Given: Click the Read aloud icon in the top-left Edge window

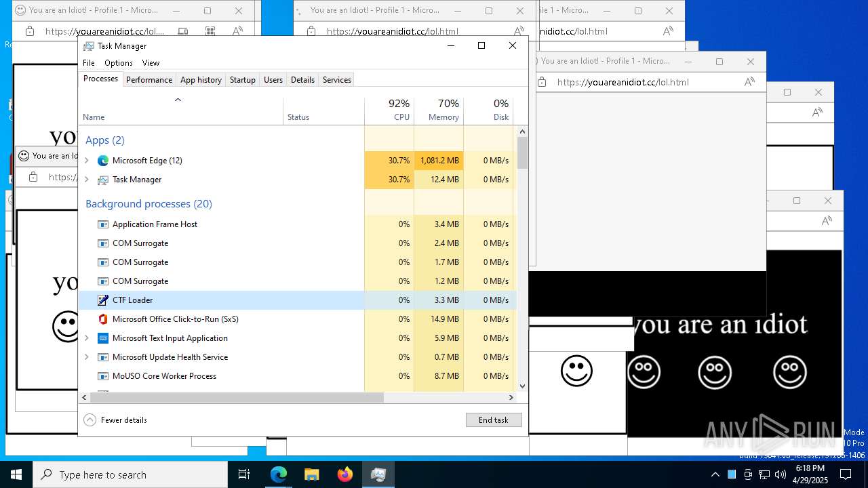Looking at the screenshot, I should 237,31.
